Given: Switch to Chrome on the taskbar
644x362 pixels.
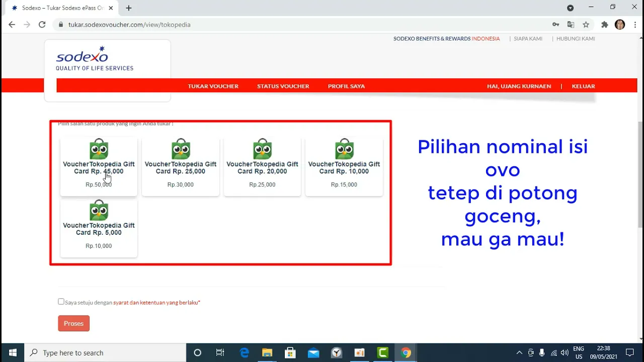Looking at the screenshot, I should (x=406, y=352).
